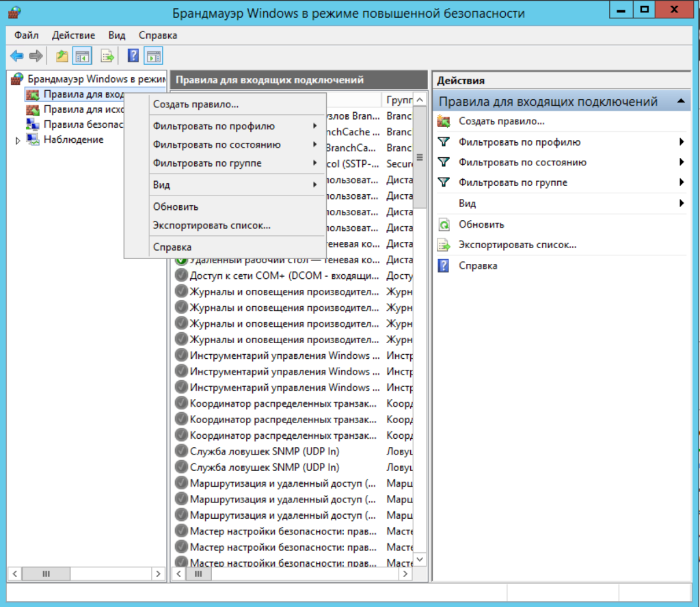Click the Экспортировать список icon in Actions pane
The image size is (700, 607).
point(444,245)
